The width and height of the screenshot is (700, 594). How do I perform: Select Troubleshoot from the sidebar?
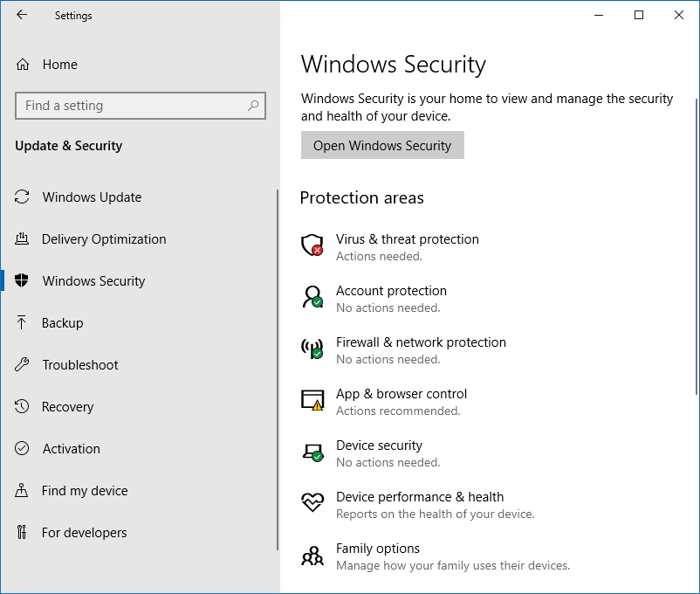80,364
